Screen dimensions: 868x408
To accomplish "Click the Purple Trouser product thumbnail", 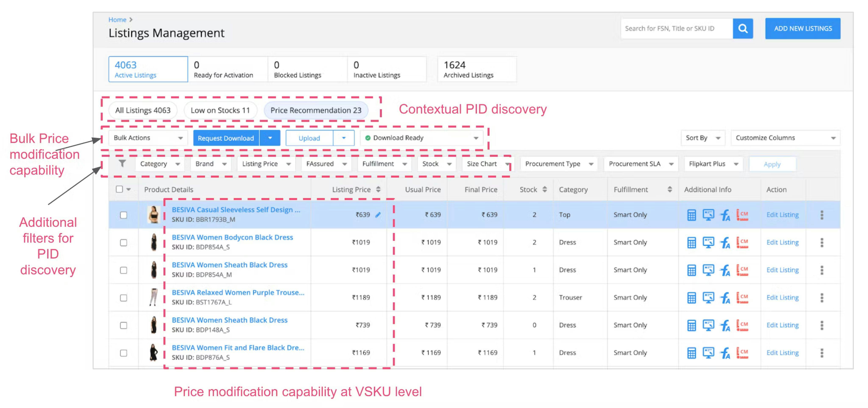I will 154,297.
